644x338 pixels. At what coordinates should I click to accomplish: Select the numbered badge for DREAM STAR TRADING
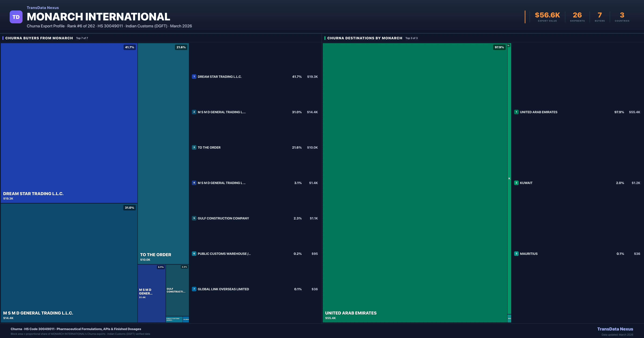pyautogui.click(x=194, y=77)
